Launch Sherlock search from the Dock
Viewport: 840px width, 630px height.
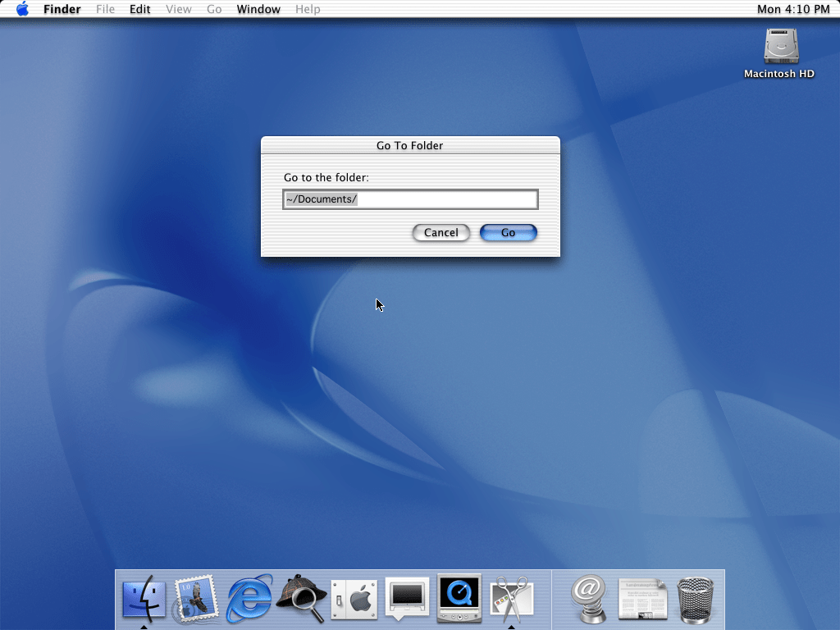point(302,598)
